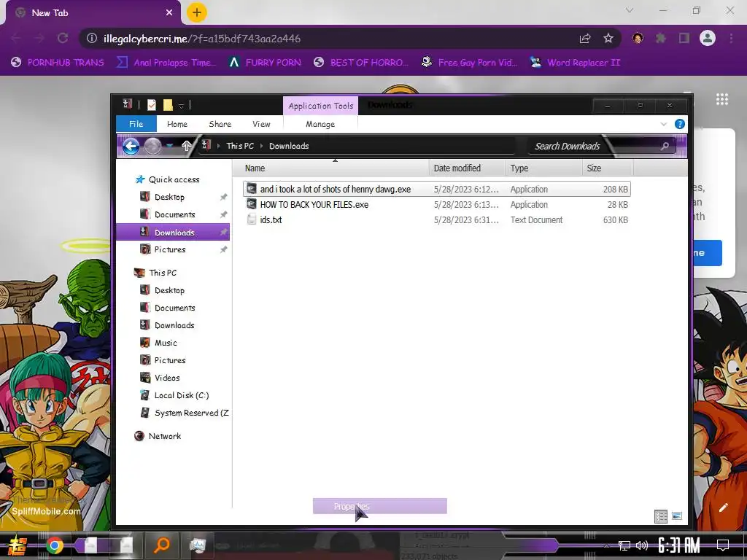Image resolution: width=747 pixels, height=560 pixels.
Task: Click the new folder quick access icon
Action: click(168, 105)
